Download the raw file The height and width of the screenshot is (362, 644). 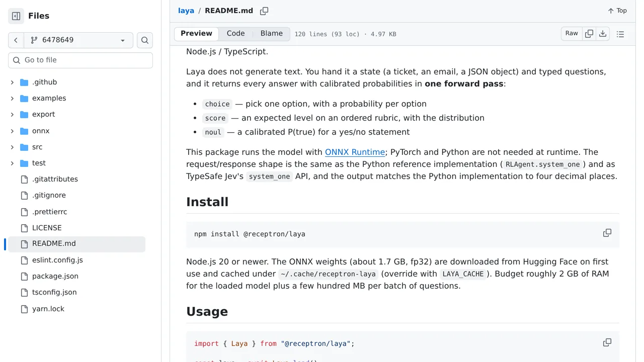tap(603, 34)
